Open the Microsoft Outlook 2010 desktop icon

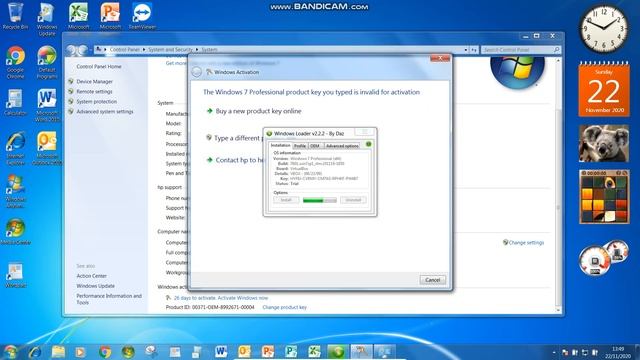(x=47, y=149)
